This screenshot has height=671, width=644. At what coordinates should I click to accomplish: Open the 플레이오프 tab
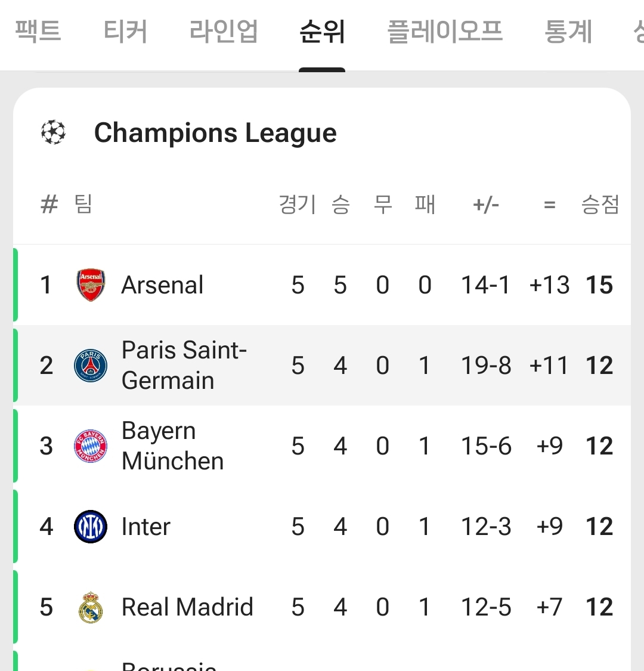coord(445,31)
